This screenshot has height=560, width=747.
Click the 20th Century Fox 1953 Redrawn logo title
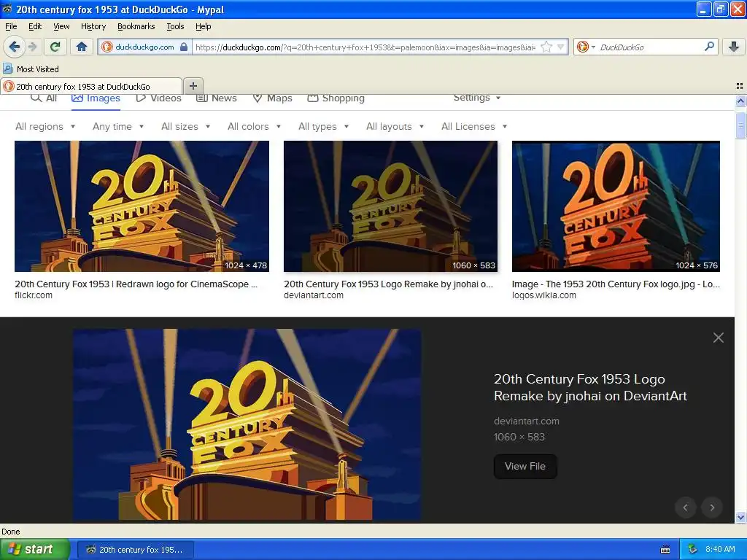click(136, 284)
